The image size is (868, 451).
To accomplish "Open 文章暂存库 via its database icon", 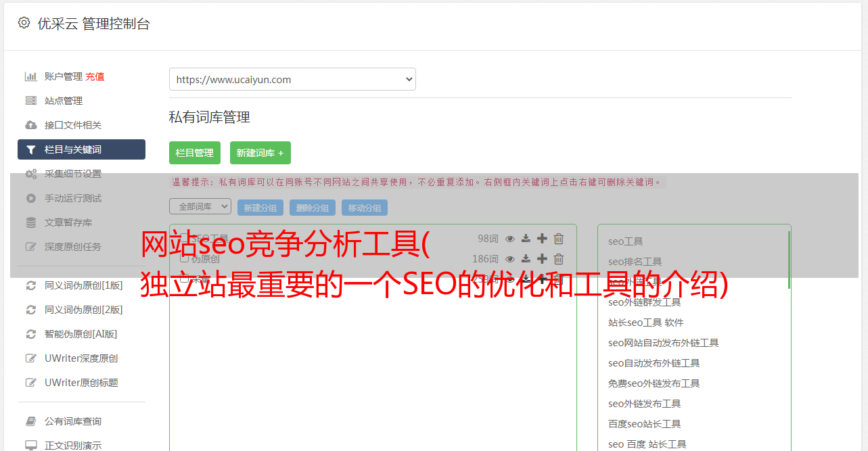I will point(31,222).
